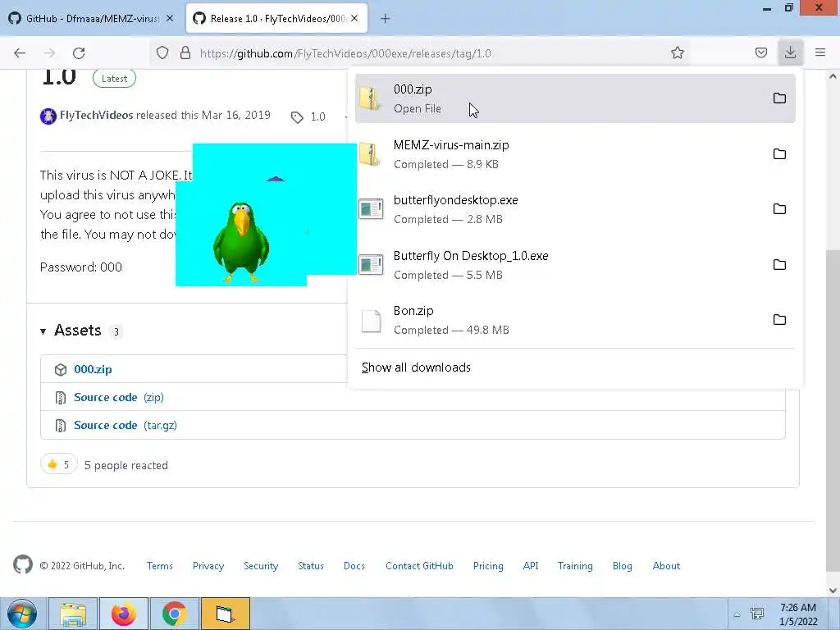This screenshot has width=840, height=630.
Task: Open the Blog footer link
Action: [622, 566]
